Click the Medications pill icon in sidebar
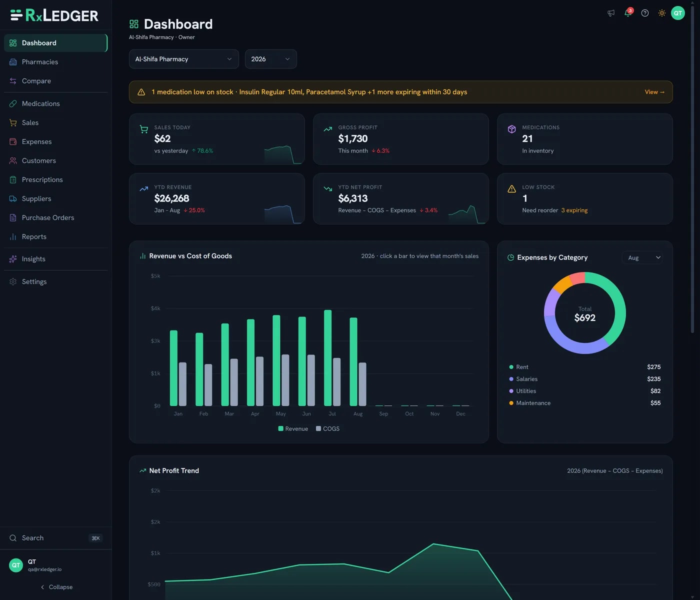This screenshot has width=700, height=600. [x=13, y=103]
